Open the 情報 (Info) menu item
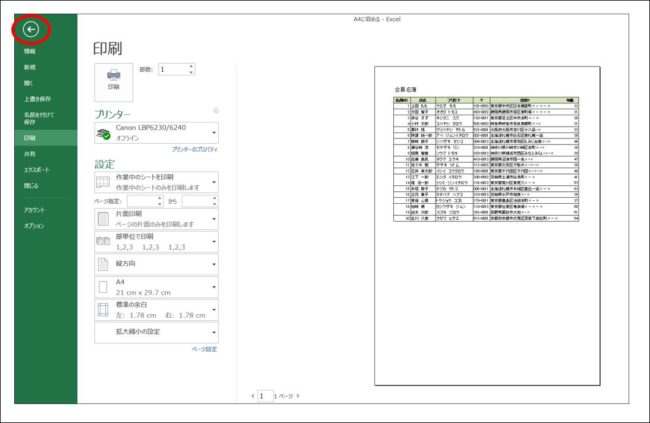 [29, 51]
